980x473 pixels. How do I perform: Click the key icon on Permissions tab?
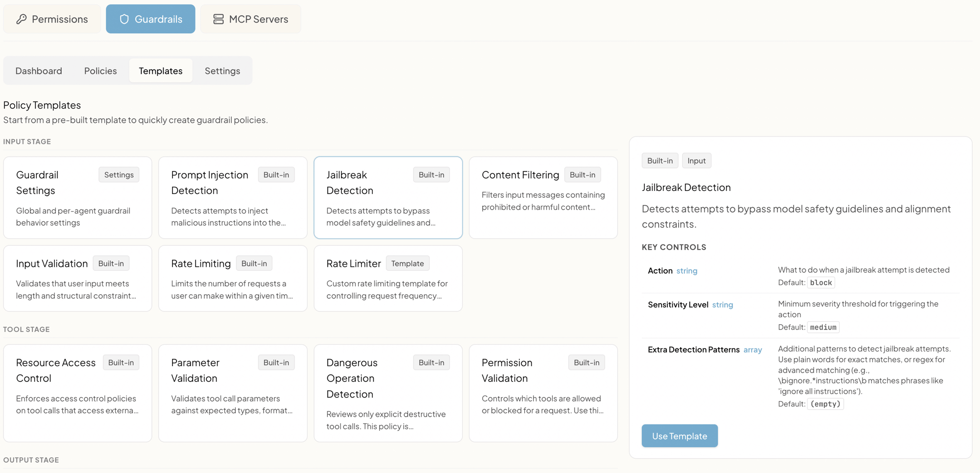click(22, 19)
